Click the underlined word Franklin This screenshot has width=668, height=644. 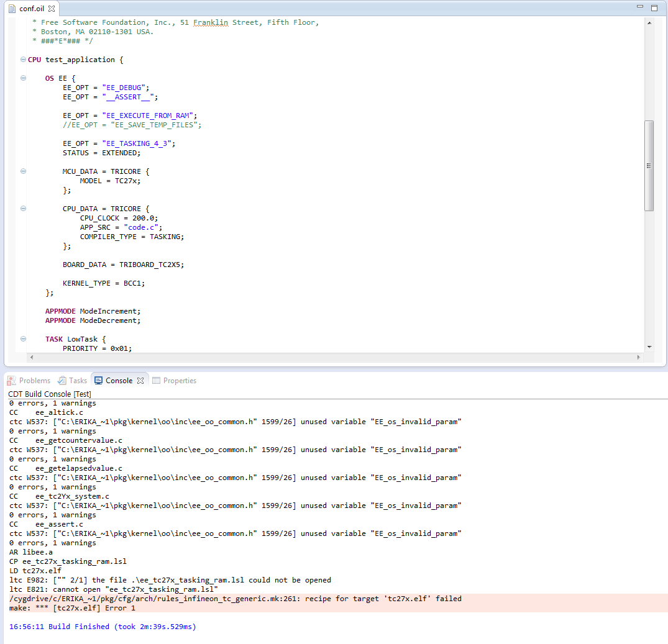(x=211, y=22)
